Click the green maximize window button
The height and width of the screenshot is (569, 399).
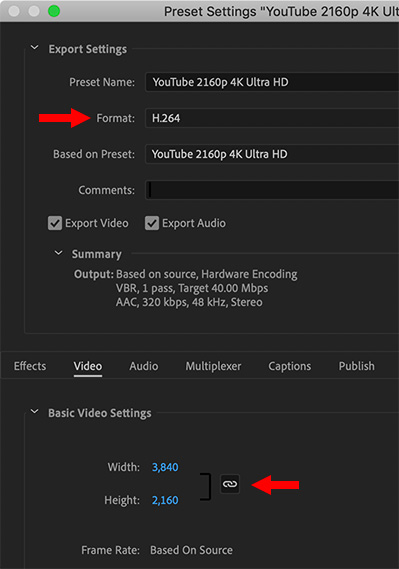click(54, 11)
